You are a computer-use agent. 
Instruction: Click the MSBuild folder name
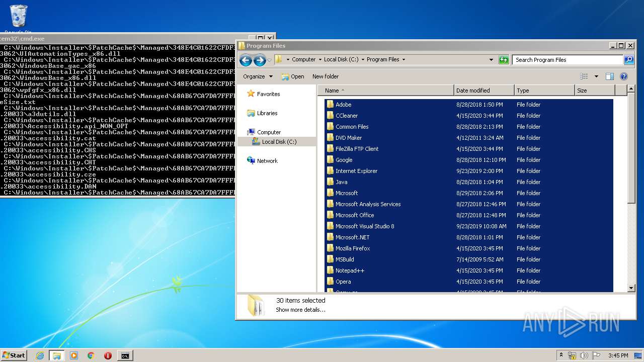pyautogui.click(x=345, y=259)
